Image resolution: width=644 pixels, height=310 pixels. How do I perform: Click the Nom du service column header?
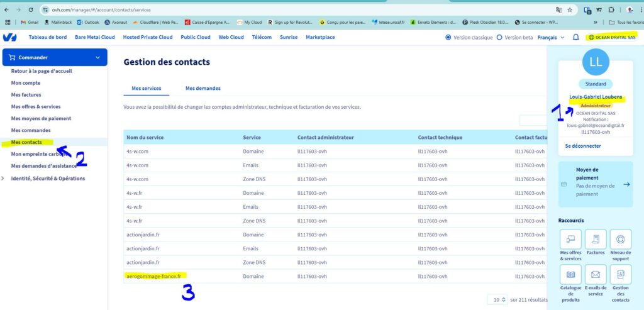pyautogui.click(x=145, y=138)
